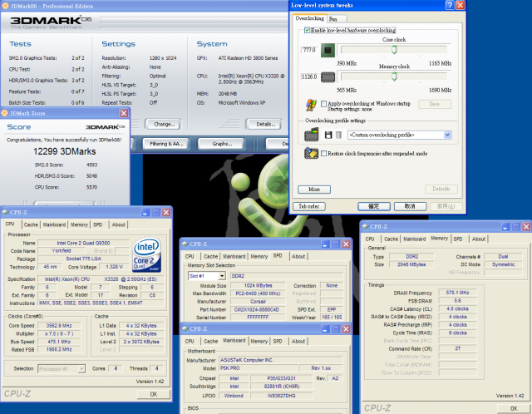The height and width of the screenshot is (414, 532).
Task: Click the Bus Speed 475.1 MHz value
Action: 59,342
